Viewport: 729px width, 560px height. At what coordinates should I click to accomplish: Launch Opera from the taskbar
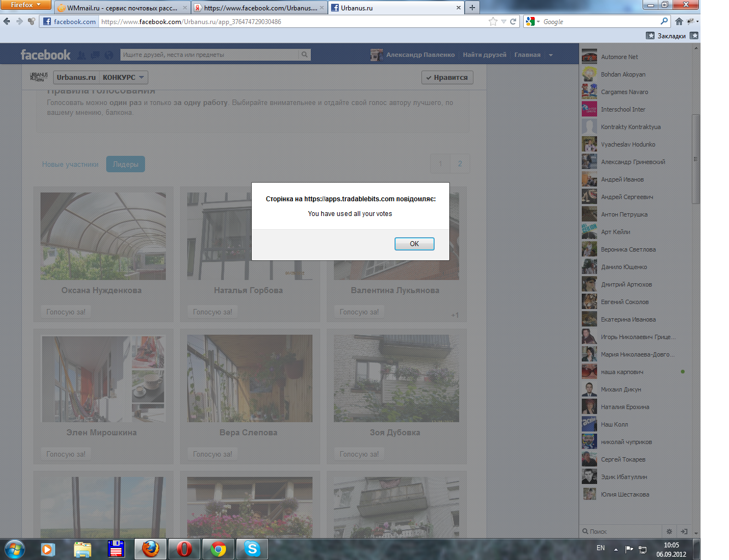(x=184, y=549)
